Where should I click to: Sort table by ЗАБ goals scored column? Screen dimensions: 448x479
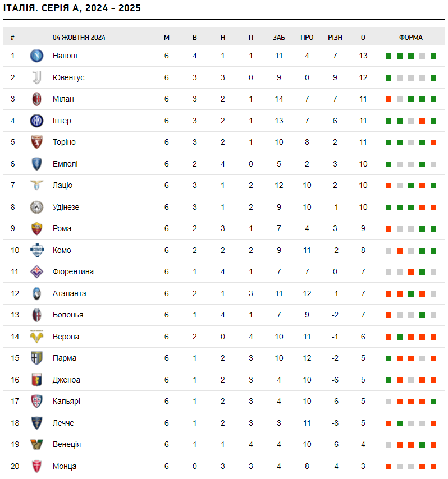(279, 38)
